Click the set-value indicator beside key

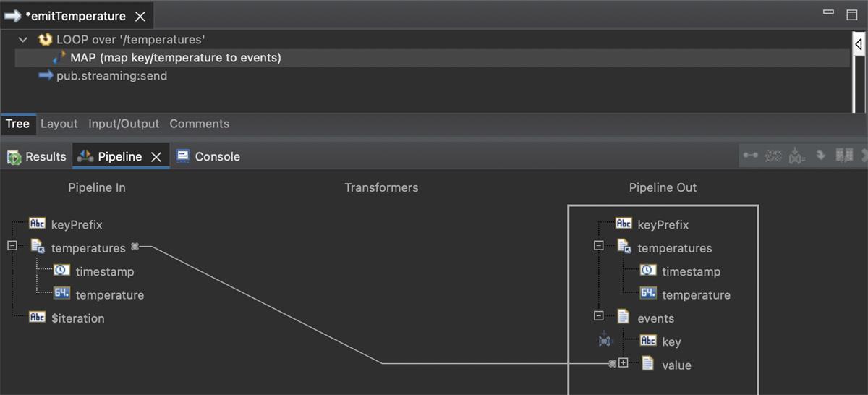(x=605, y=339)
